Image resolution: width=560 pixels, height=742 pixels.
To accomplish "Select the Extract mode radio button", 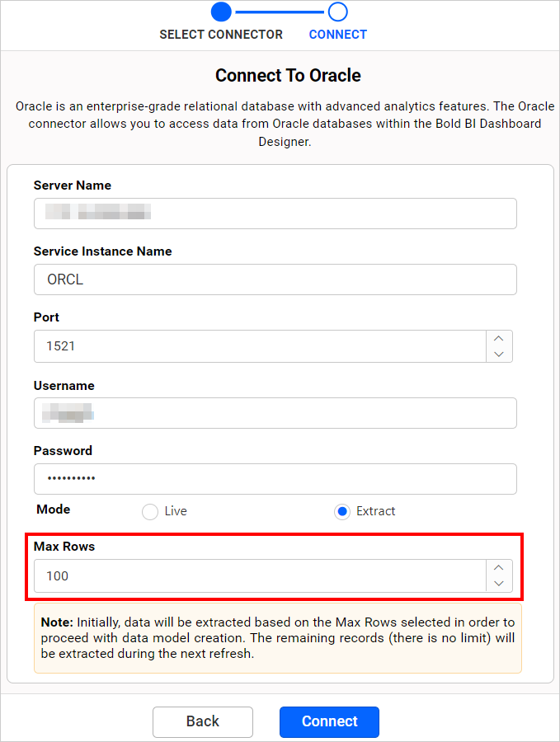I will (342, 511).
